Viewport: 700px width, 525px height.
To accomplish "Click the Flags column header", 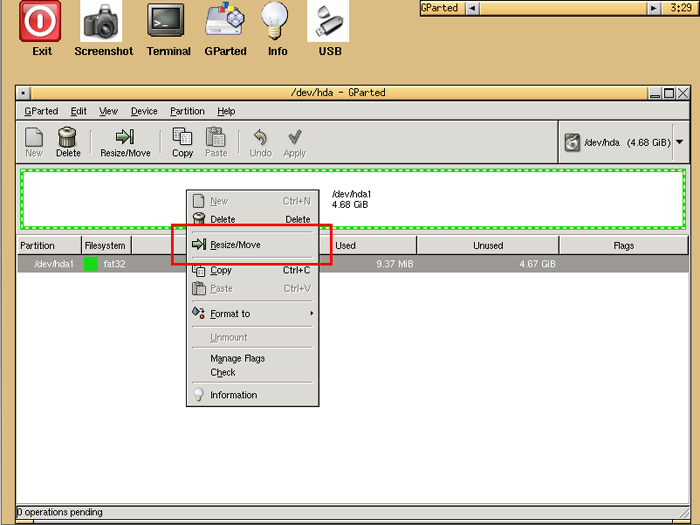I will (624, 246).
